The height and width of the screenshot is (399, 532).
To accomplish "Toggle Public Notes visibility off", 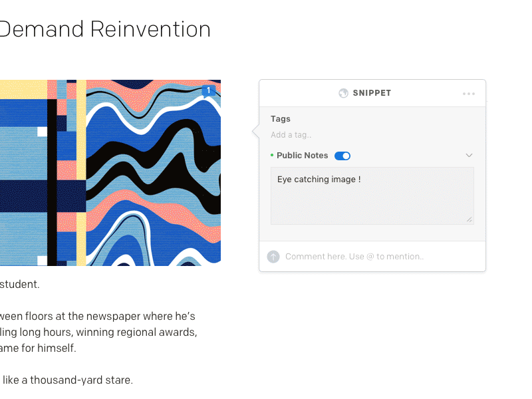I will click(x=342, y=155).
